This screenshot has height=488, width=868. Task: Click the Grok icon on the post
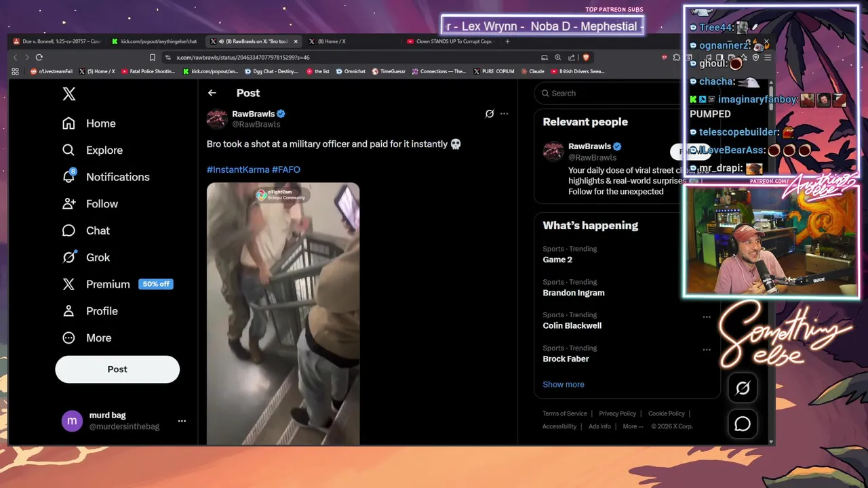pyautogui.click(x=490, y=114)
